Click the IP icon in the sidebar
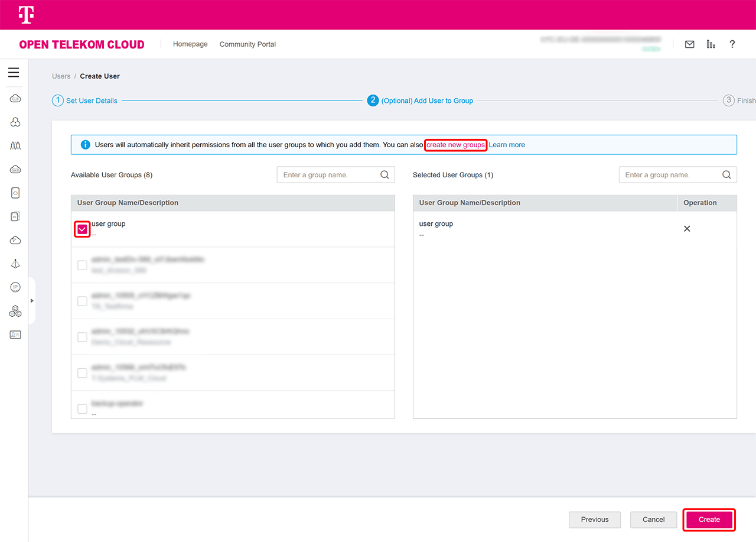The image size is (756, 542). pos(15,287)
